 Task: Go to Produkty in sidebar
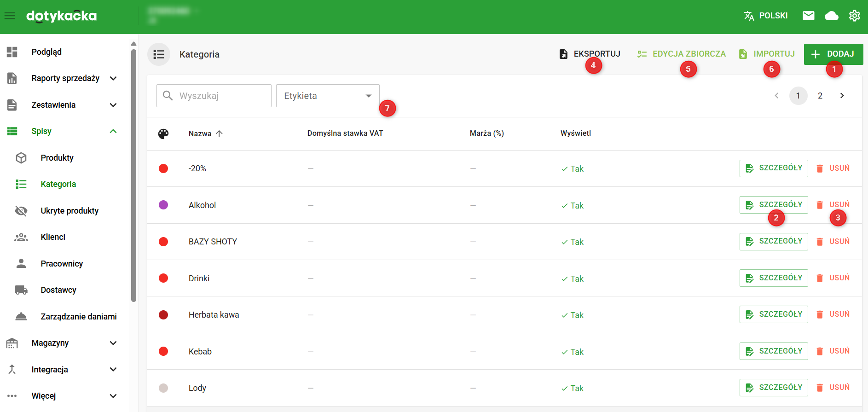[x=57, y=158]
